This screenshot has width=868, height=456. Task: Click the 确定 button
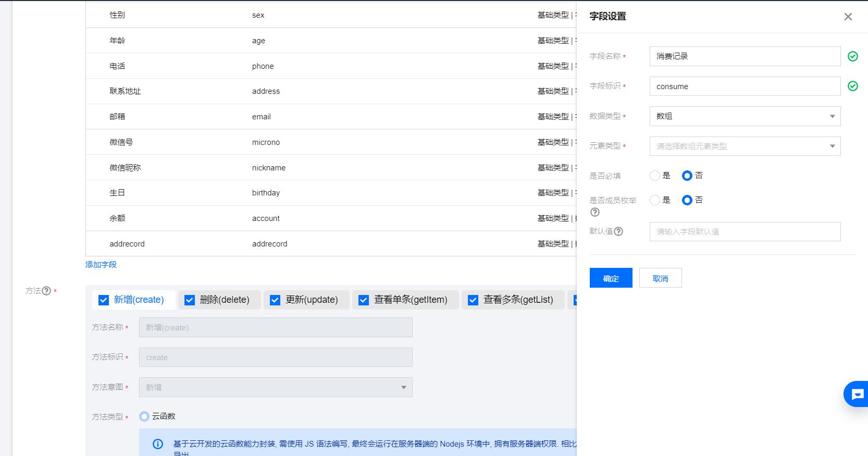click(x=611, y=278)
